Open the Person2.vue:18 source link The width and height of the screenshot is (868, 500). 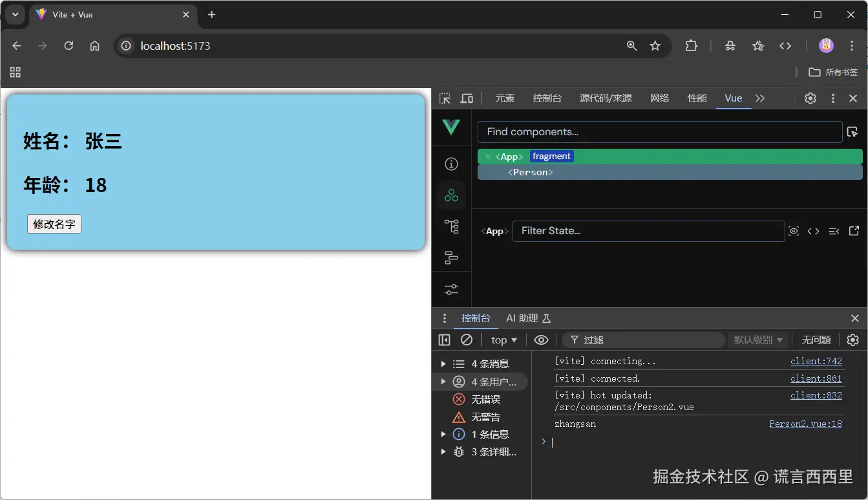pyautogui.click(x=805, y=424)
